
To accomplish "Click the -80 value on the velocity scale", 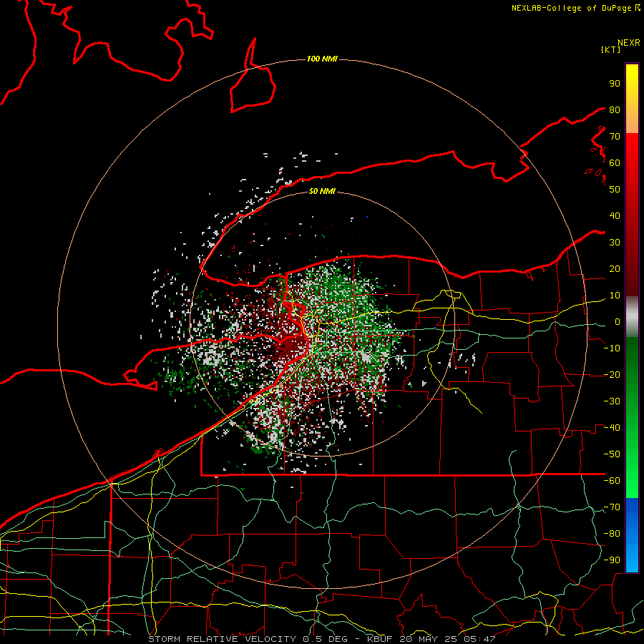I will (x=613, y=534).
